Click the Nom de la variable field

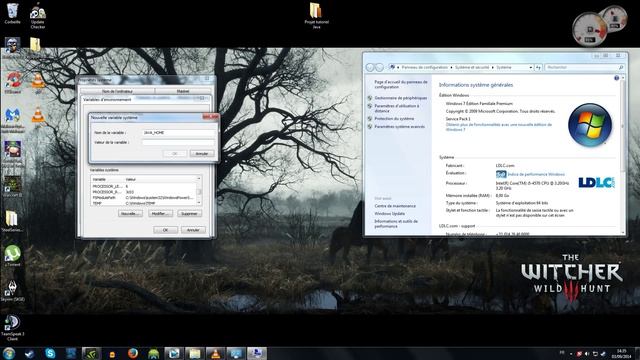pyautogui.click(x=178, y=133)
